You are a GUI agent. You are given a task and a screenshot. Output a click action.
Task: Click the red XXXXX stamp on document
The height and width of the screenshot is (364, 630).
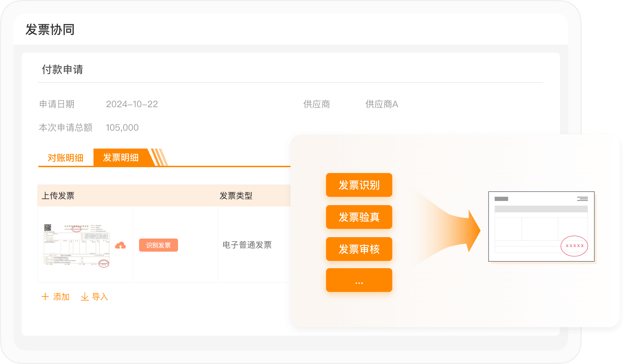[574, 246]
